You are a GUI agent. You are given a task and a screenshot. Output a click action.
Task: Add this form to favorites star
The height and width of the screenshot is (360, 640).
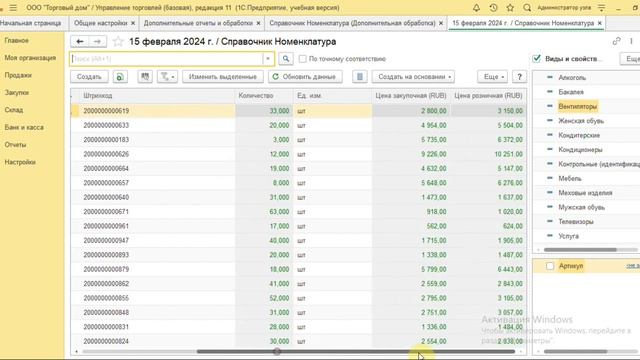click(x=118, y=42)
